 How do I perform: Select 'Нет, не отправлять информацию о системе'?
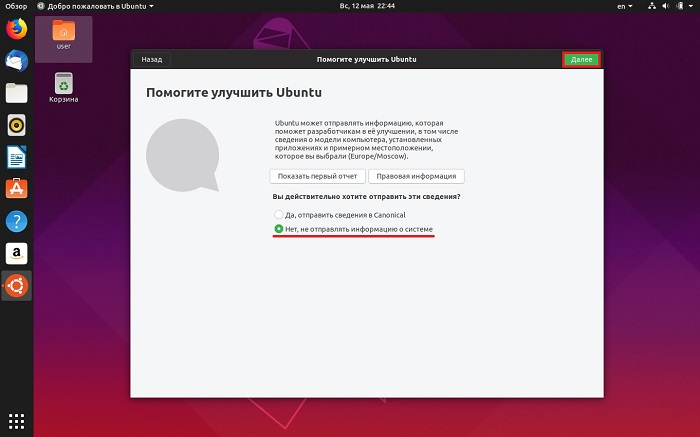pyautogui.click(x=353, y=229)
